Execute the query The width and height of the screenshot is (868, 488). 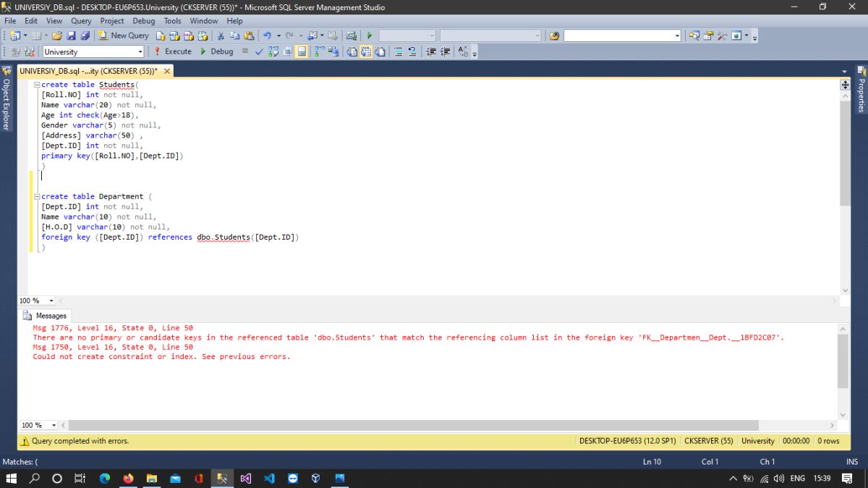172,51
